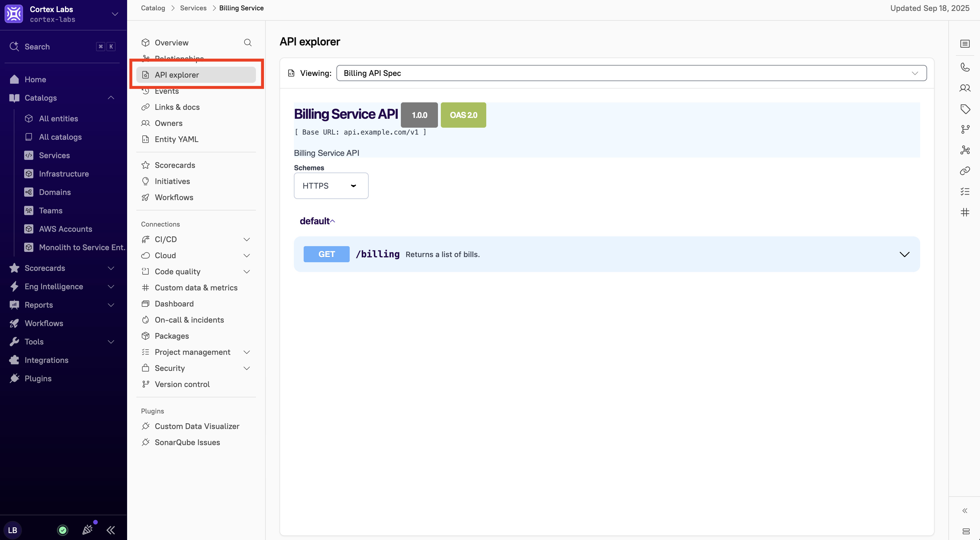This screenshot has width=980, height=540.
Task: Click the owners people icon in right rail
Action: click(965, 88)
